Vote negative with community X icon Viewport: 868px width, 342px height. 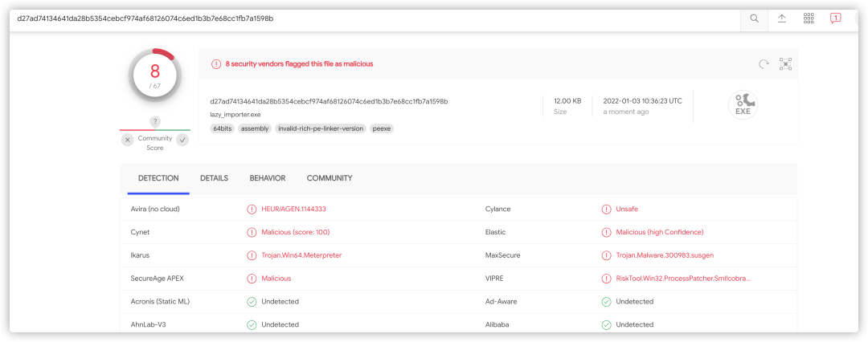point(127,140)
